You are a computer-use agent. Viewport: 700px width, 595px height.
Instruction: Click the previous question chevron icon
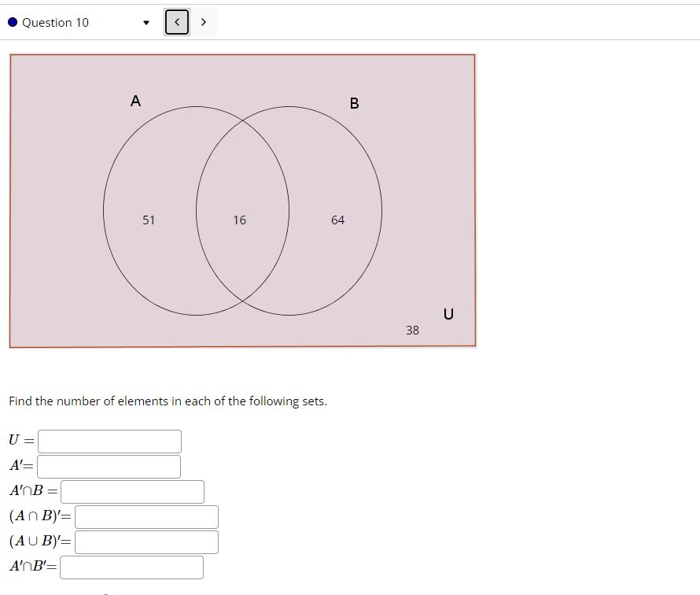177,22
